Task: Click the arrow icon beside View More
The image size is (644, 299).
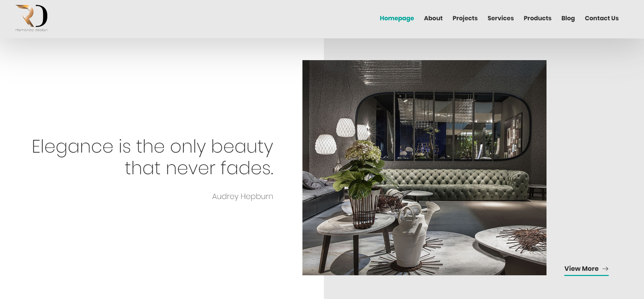Action: [x=606, y=269]
